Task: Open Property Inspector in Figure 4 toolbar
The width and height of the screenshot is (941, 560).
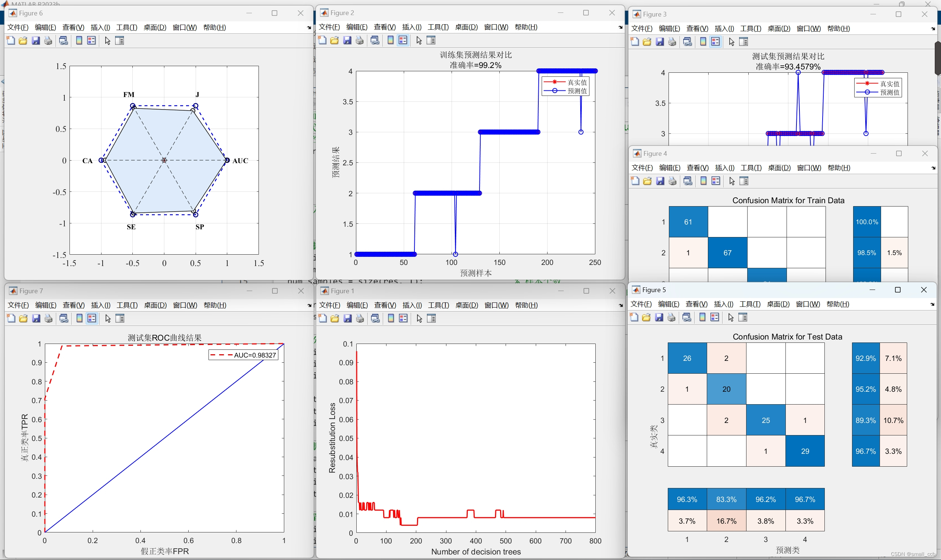Action: point(744,181)
